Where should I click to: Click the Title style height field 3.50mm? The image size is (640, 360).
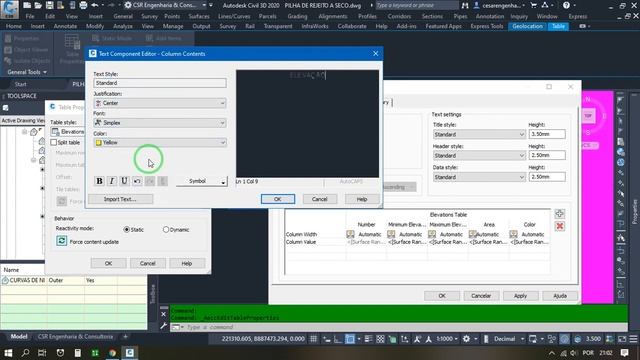547,134
